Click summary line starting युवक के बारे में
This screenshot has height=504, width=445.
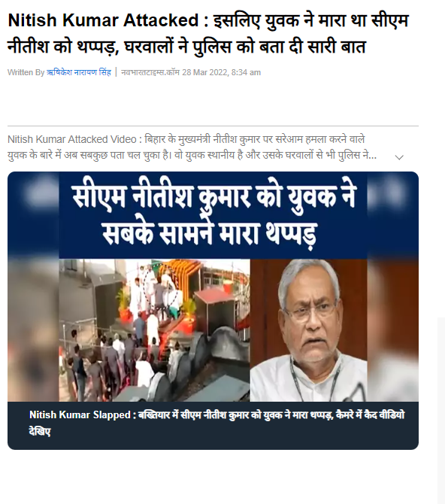click(x=192, y=155)
